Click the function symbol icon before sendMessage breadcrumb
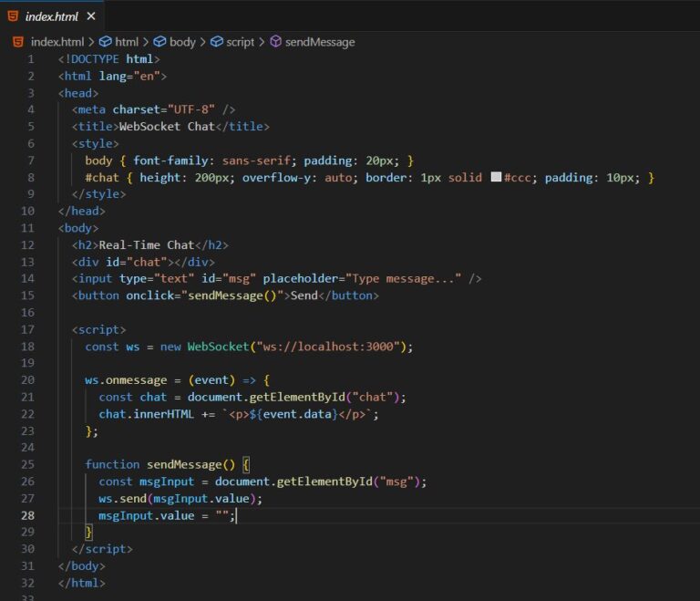This screenshot has width=700, height=601. (275, 42)
